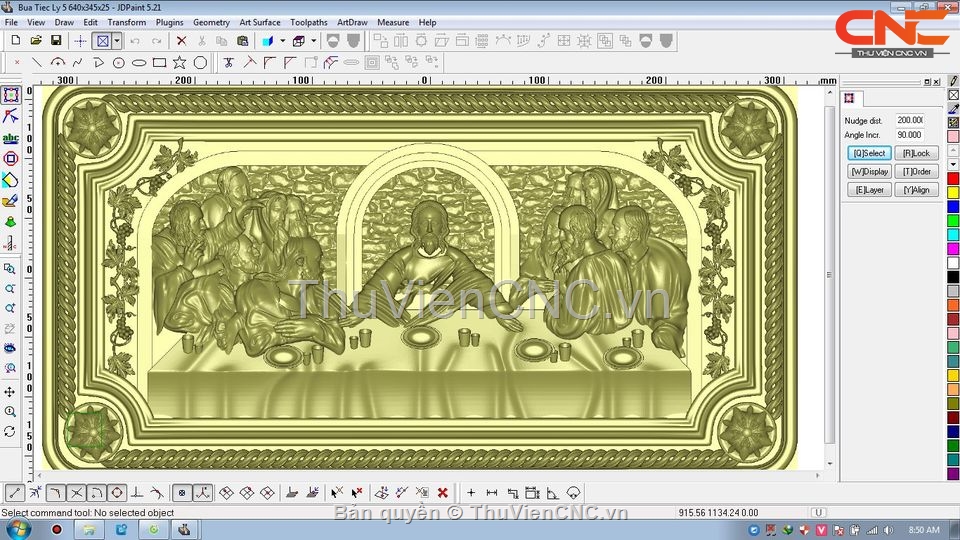Click the zoom window magnifier in the left sidebar

point(10,269)
